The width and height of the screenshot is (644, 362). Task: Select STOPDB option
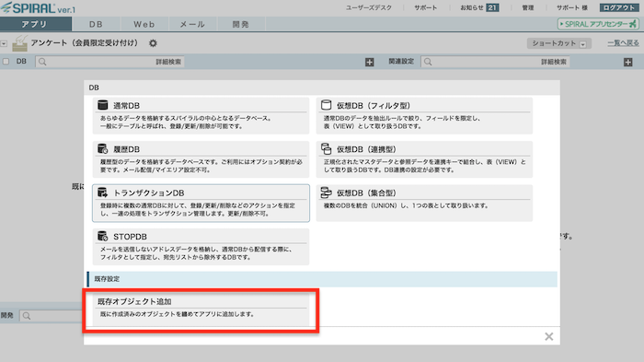tap(201, 247)
